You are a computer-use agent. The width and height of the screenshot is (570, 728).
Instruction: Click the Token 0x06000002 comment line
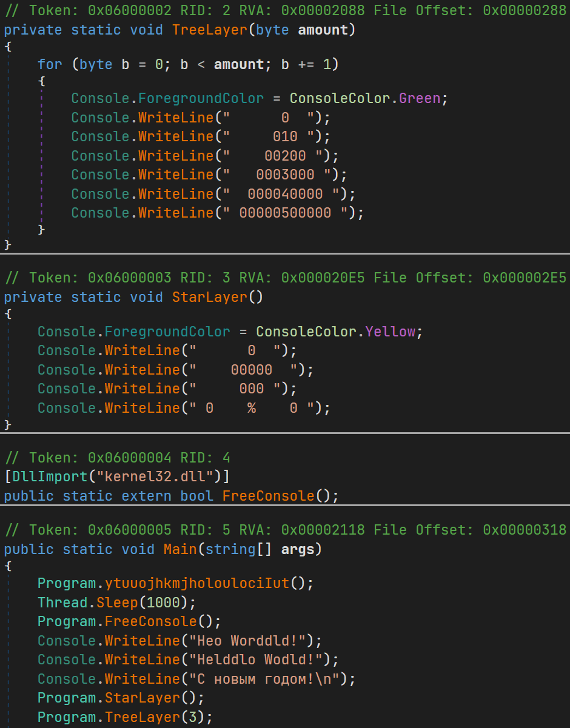pyautogui.click(x=285, y=11)
